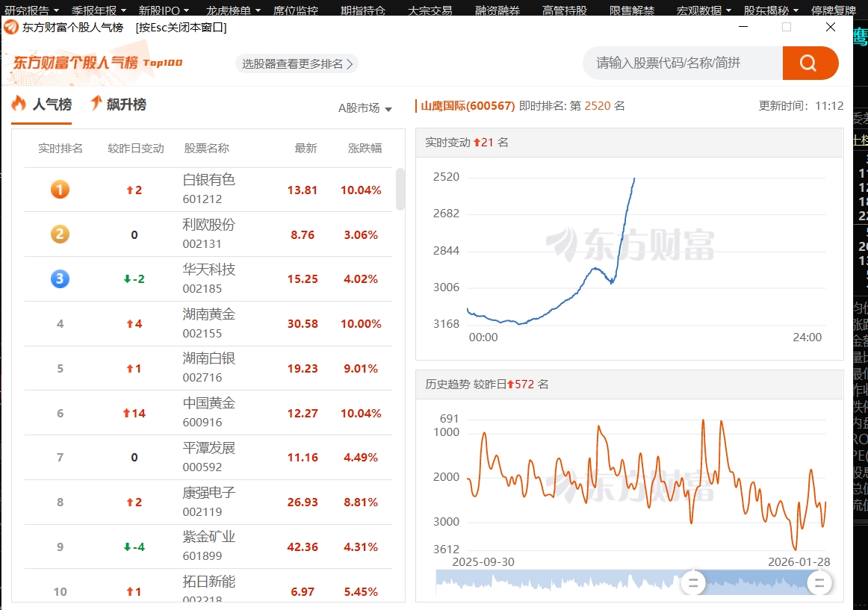Image resolution: width=868 pixels, height=610 pixels.
Task: Select the 中国黄金 stock name
Action: [x=208, y=403]
